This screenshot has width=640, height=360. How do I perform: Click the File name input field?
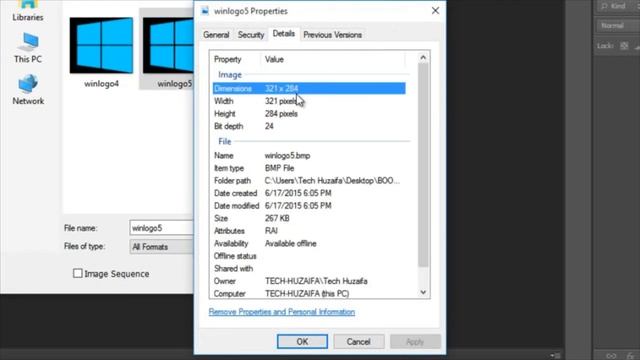(162, 228)
